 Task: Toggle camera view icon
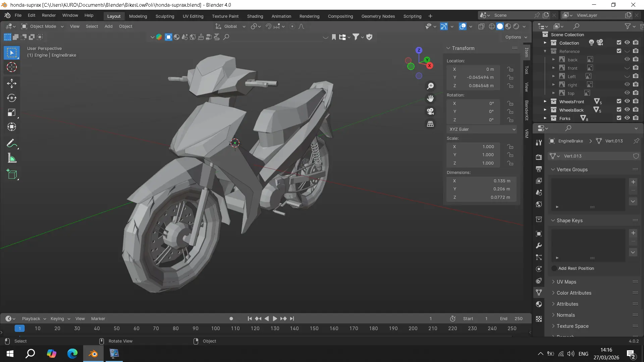point(430,111)
